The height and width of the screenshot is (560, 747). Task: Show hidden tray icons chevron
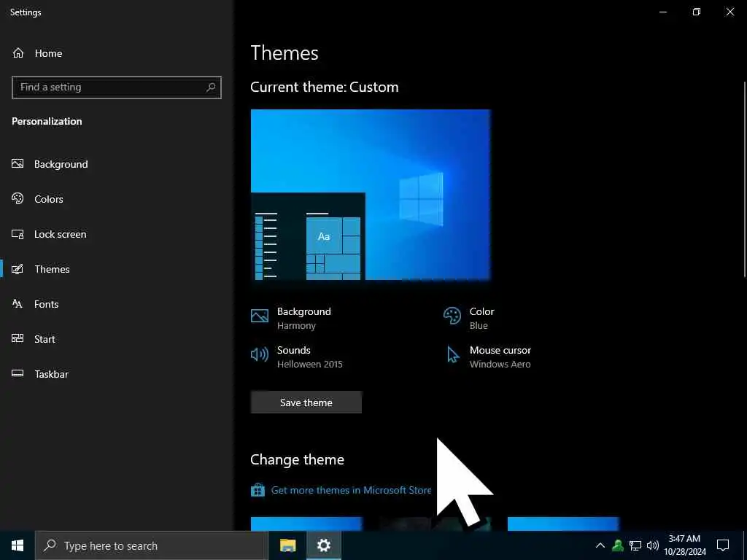coord(600,545)
